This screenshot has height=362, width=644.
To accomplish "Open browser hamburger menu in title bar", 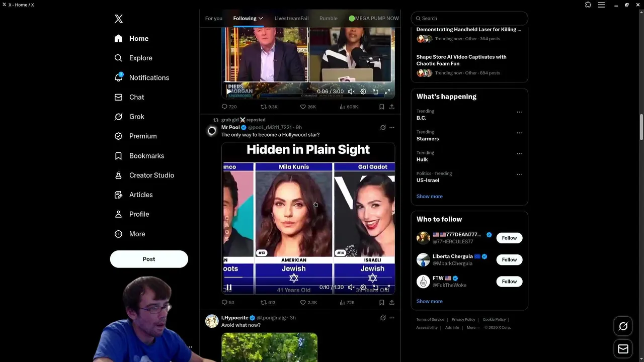I will (x=601, y=5).
